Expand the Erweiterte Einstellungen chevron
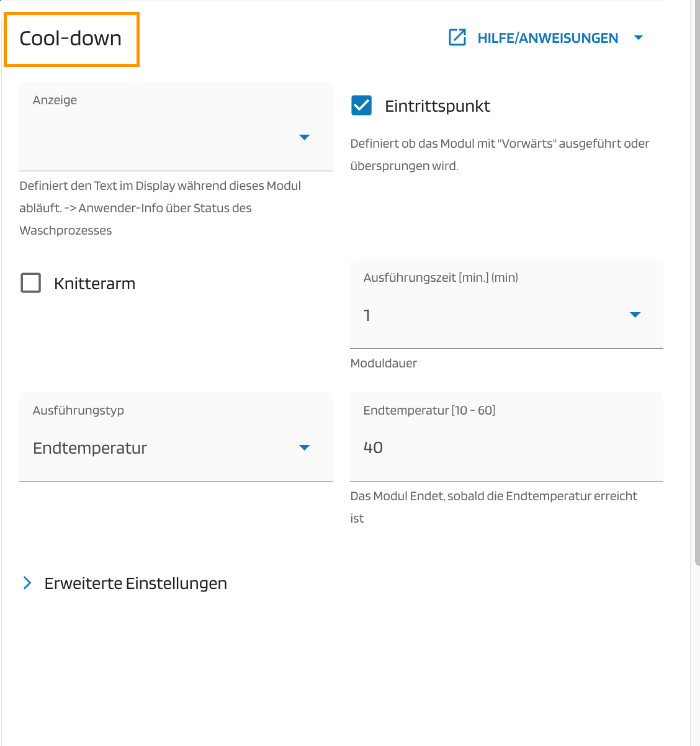The width and height of the screenshot is (700, 746). pos(27,583)
